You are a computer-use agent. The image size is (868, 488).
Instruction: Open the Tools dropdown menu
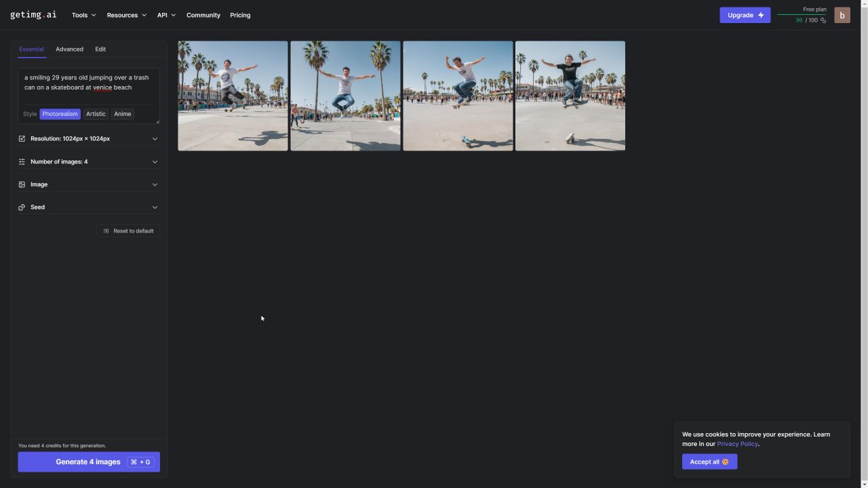point(84,15)
